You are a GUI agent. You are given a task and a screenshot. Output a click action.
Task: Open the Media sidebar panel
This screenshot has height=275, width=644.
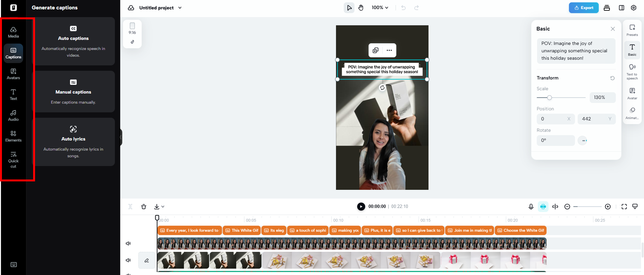pyautogui.click(x=13, y=32)
